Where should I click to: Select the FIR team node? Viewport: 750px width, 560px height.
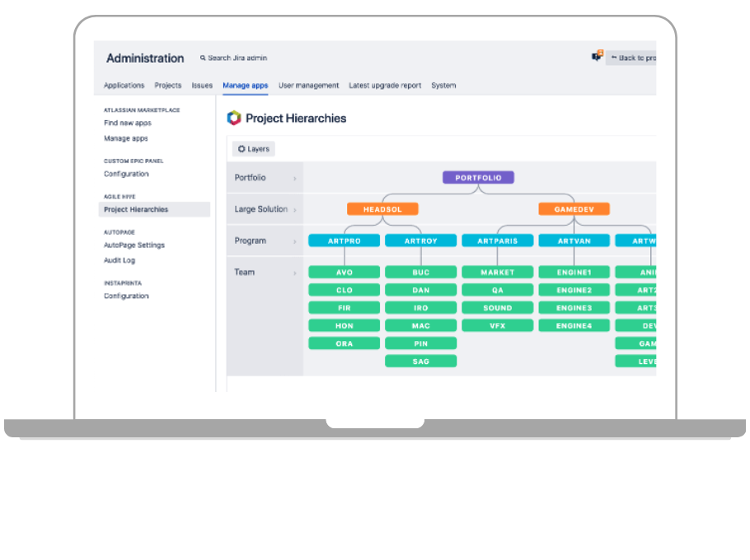pos(345,308)
